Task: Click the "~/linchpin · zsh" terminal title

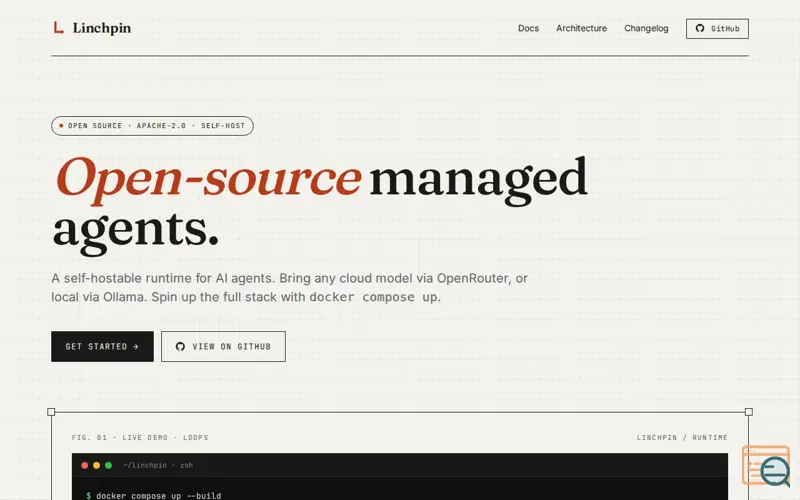Action: pyautogui.click(x=158, y=465)
